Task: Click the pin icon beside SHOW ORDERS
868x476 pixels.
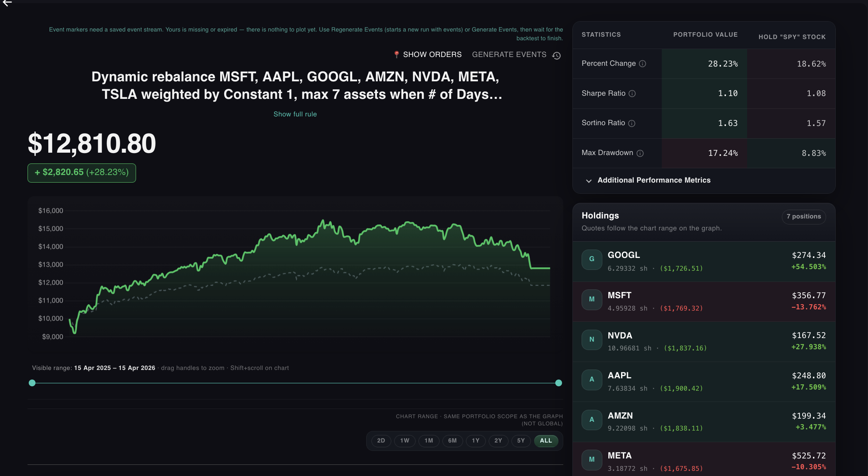Action: pyautogui.click(x=396, y=55)
